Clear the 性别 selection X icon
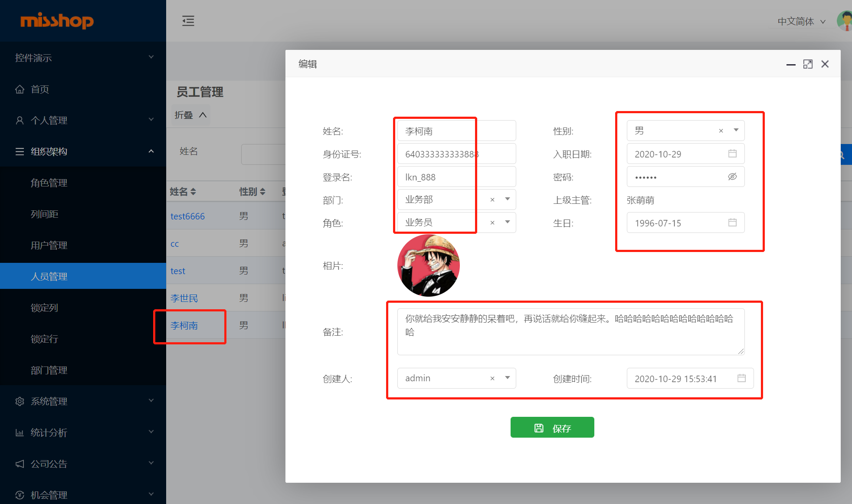Image resolution: width=852 pixels, height=504 pixels. tap(721, 131)
